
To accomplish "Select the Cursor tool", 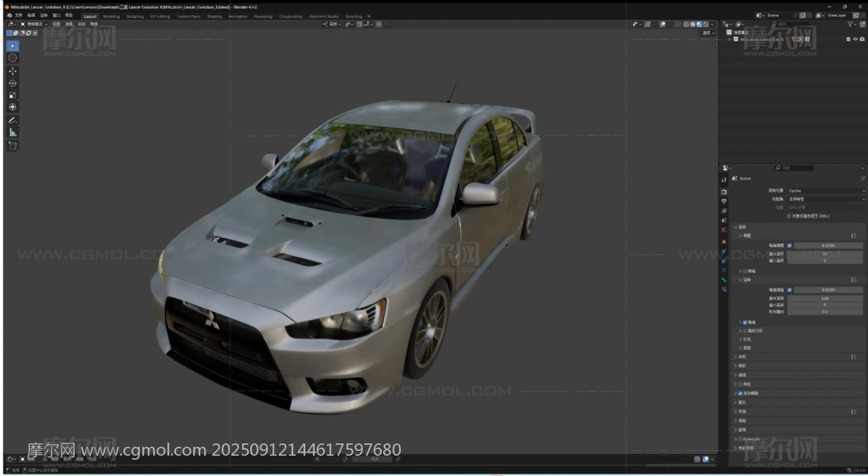I will point(13,58).
